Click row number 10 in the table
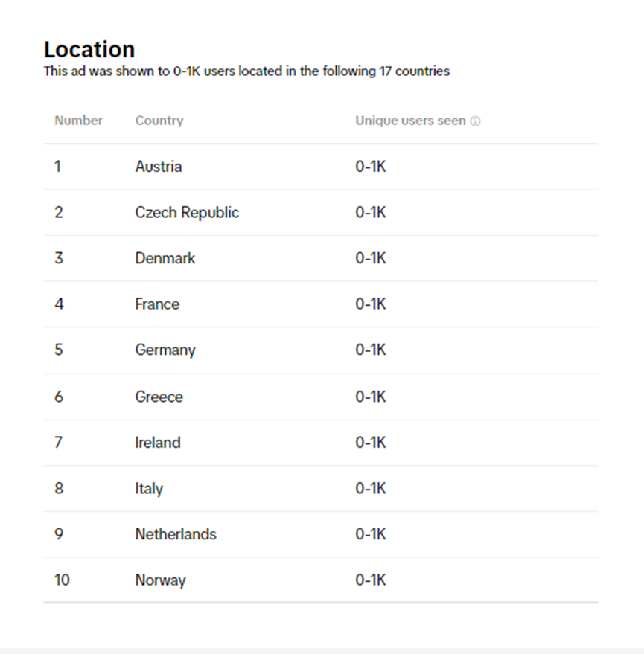Screen dimensions: 644x654 62,580
